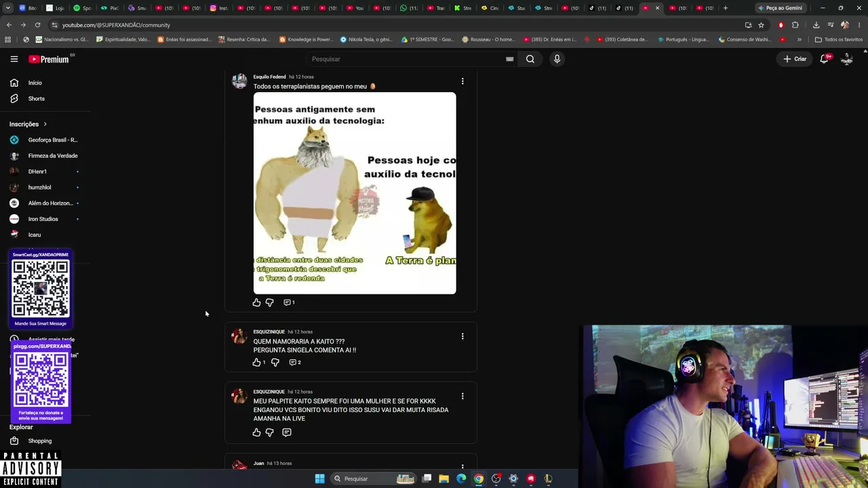868x488 pixels.
Task: Expand the Inscrições subscriptions chevron
Action: pyautogui.click(x=45, y=124)
